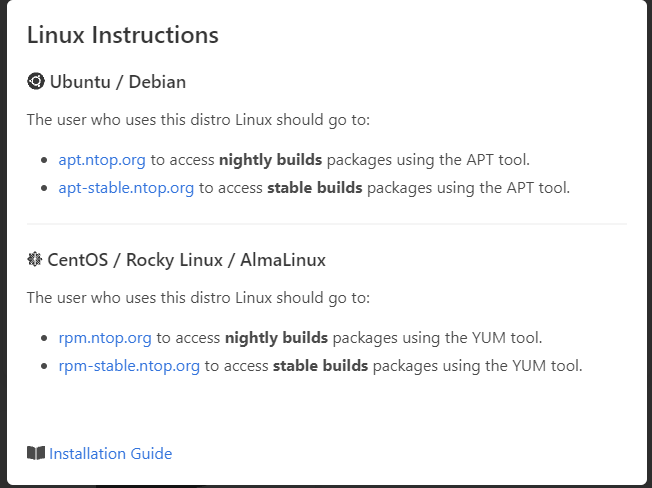Screen dimensions: 652x488
Task: Click the Ubuntu logo icon
Action: click(x=35, y=82)
